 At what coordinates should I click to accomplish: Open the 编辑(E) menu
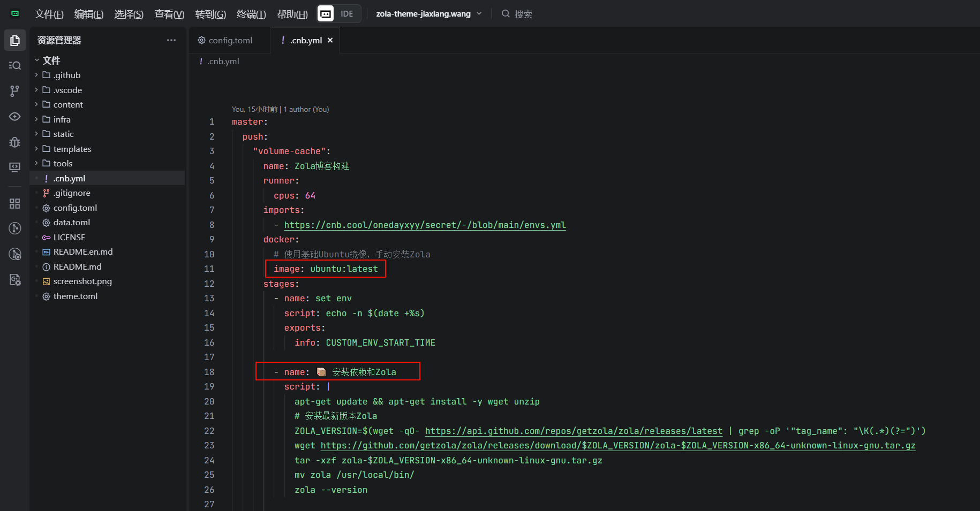[89, 14]
